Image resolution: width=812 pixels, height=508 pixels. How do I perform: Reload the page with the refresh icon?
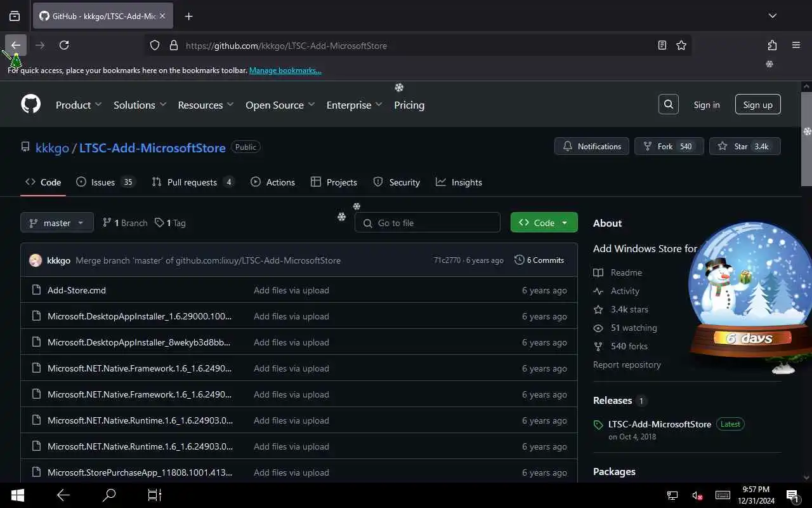[64, 45]
